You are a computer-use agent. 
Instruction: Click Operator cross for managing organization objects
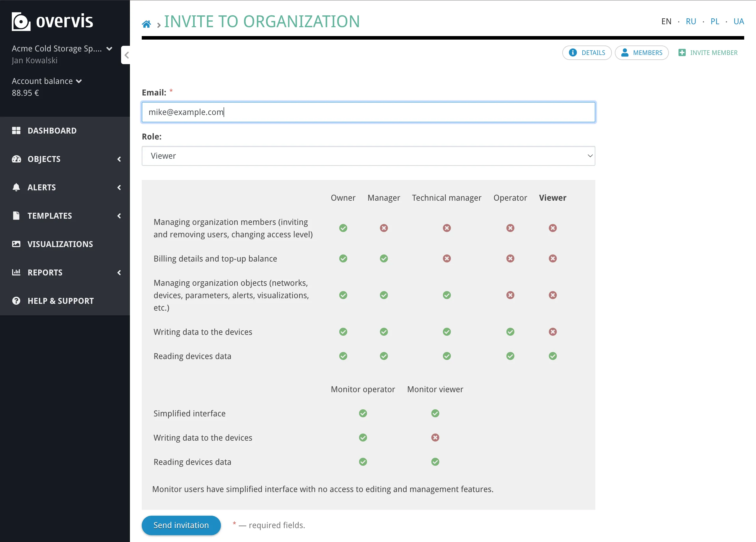pyautogui.click(x=510, y=295)
